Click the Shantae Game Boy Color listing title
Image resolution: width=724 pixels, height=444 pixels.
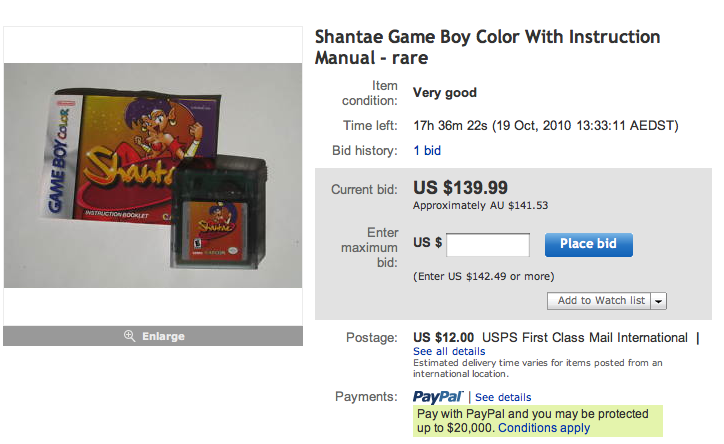pos(487,47)
